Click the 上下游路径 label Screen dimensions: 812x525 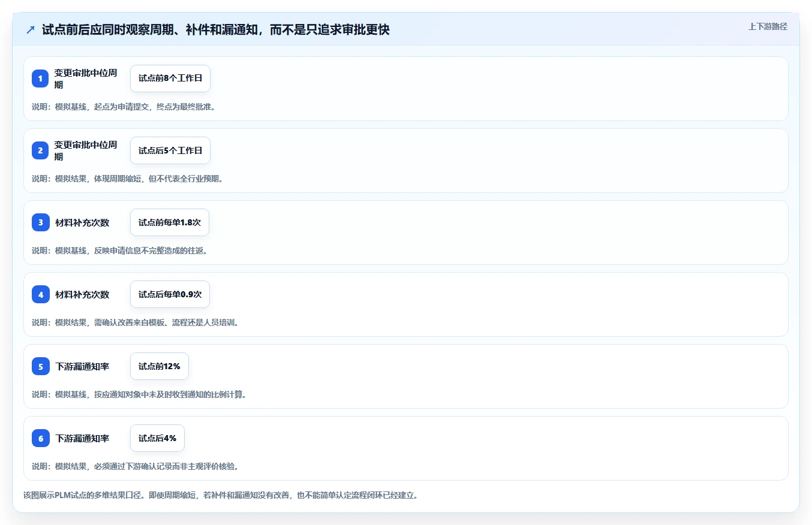(768, 26)
